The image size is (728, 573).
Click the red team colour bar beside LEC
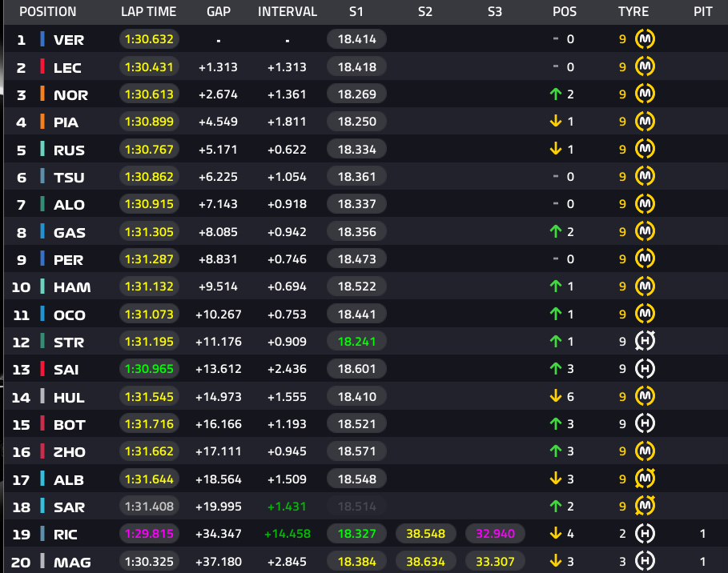coord(42,66)
